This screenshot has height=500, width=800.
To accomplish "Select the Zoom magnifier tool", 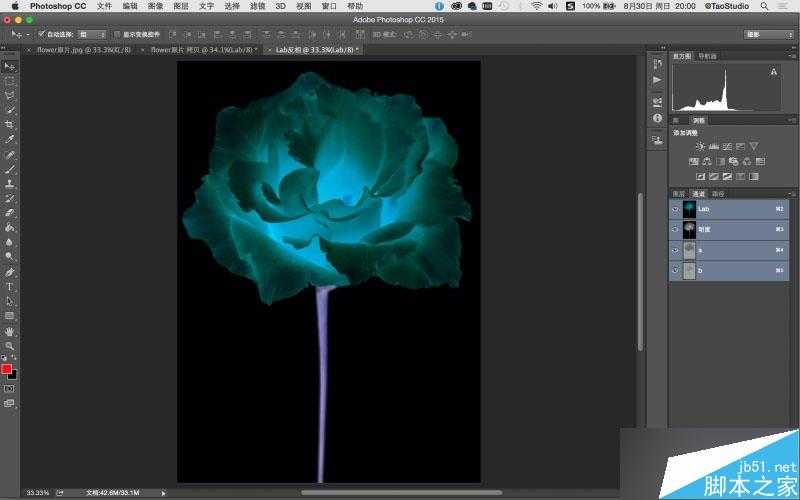I will [10, 345].
